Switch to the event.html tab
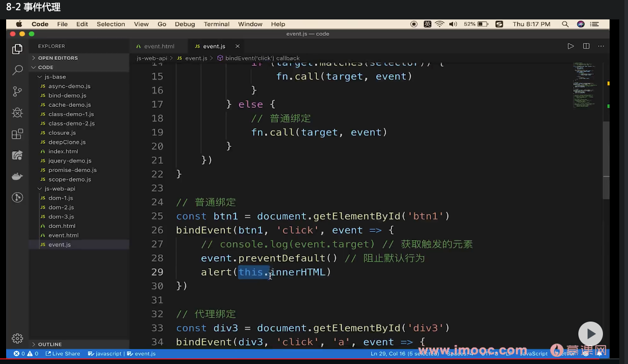The image size is (628, 364). (159, 46)
